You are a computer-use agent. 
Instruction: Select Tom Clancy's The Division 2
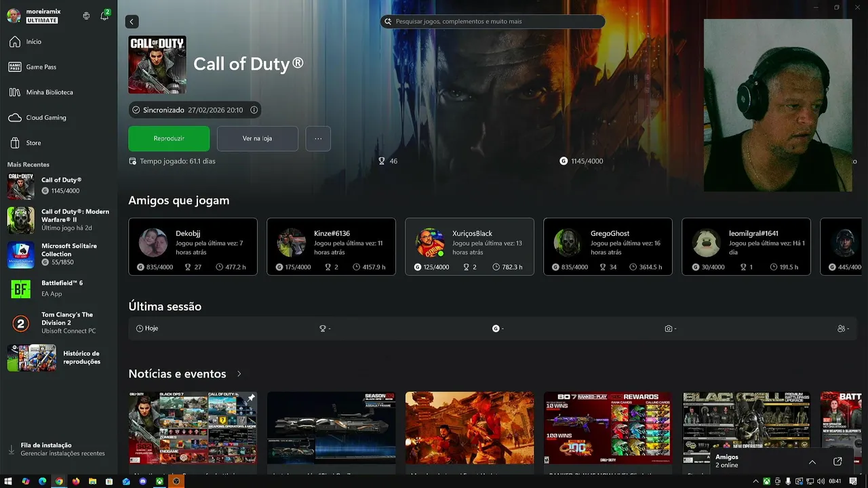[58, 323]
